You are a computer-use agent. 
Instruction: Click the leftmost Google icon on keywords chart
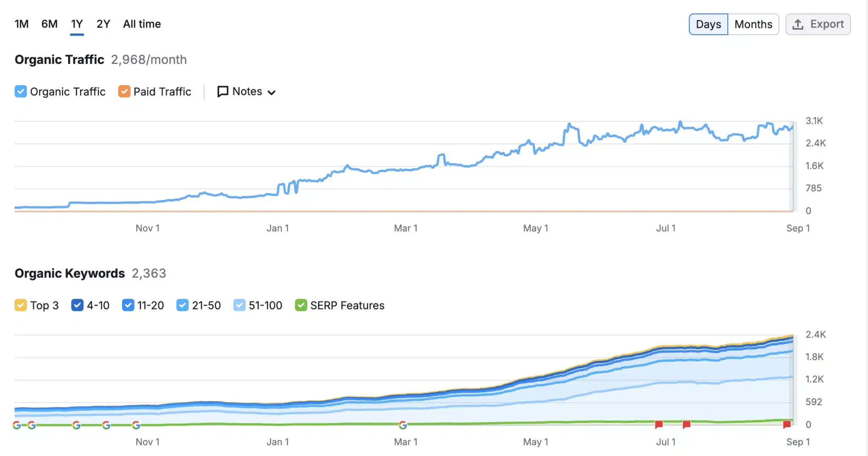tap(17, 425)
